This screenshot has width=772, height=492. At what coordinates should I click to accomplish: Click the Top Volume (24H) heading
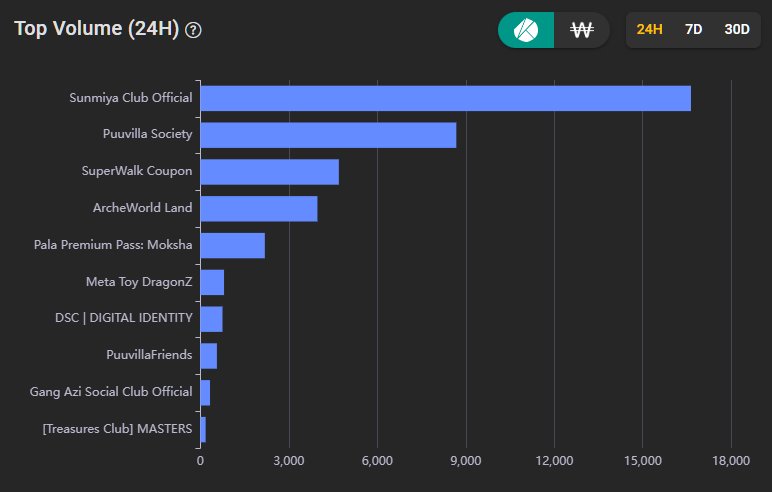tap(96, 29)
